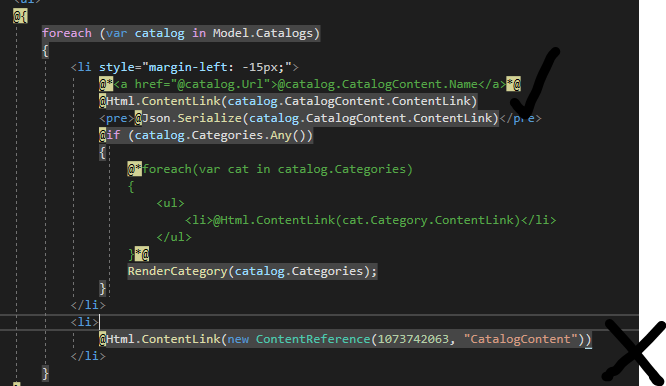Viewport: 666px width, 386px height.
Task: Click the li tag with margin-left style
Action: 184,67
